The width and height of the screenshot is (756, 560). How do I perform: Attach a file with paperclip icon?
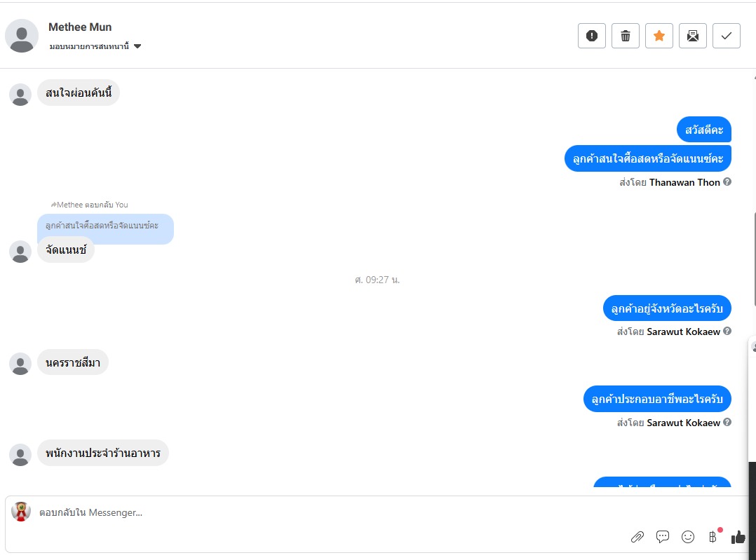click(637, 537)
